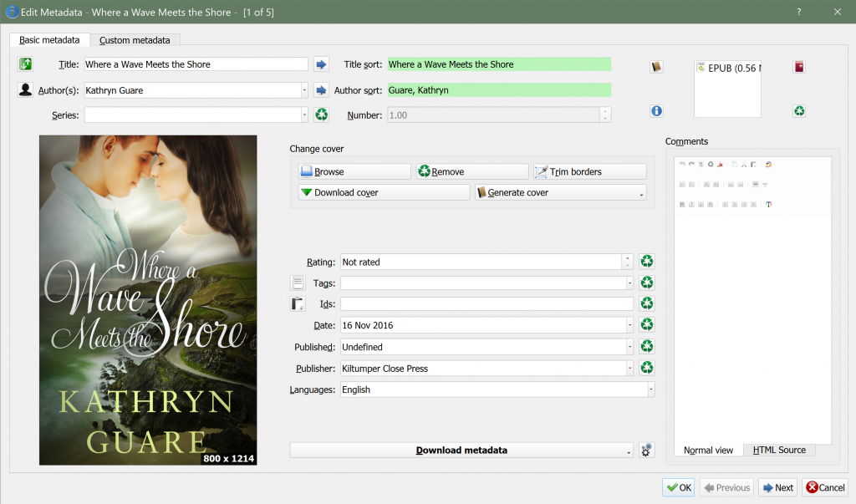The height and width of the screenshot is (504, 856).
Task: Click the paste Ids clipboard icon
Action: [x=298, y=303]
